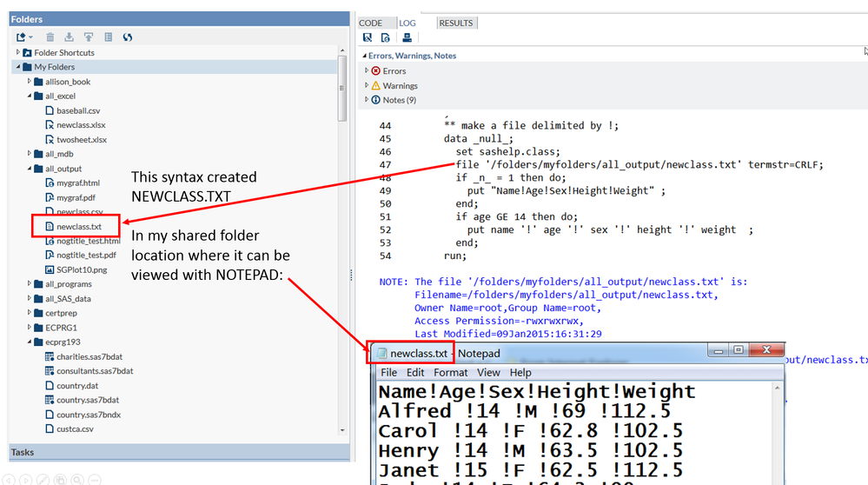Click the Print log icon
The height and width of the screenshot is (485, 868).
(x=406, y=37)
